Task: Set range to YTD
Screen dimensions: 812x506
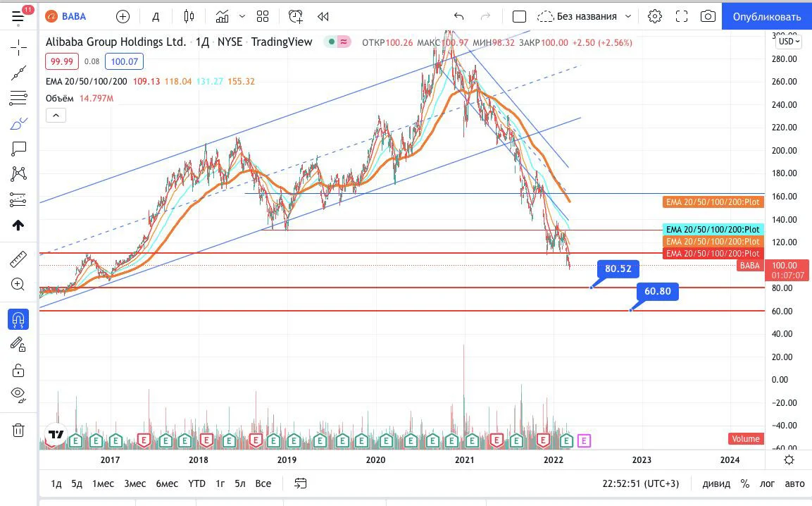Action: (x=196, y=483)
